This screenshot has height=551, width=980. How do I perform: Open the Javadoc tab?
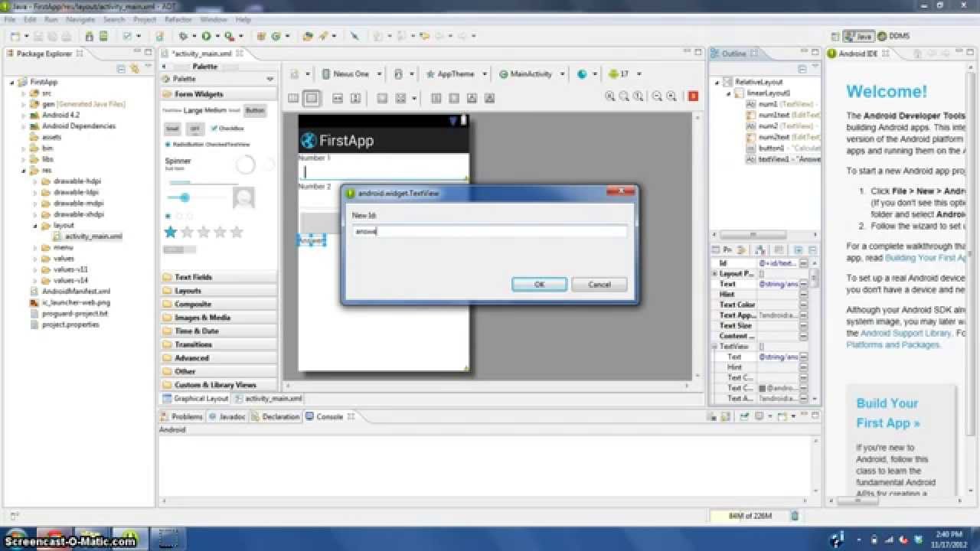[x=227, y=416]
